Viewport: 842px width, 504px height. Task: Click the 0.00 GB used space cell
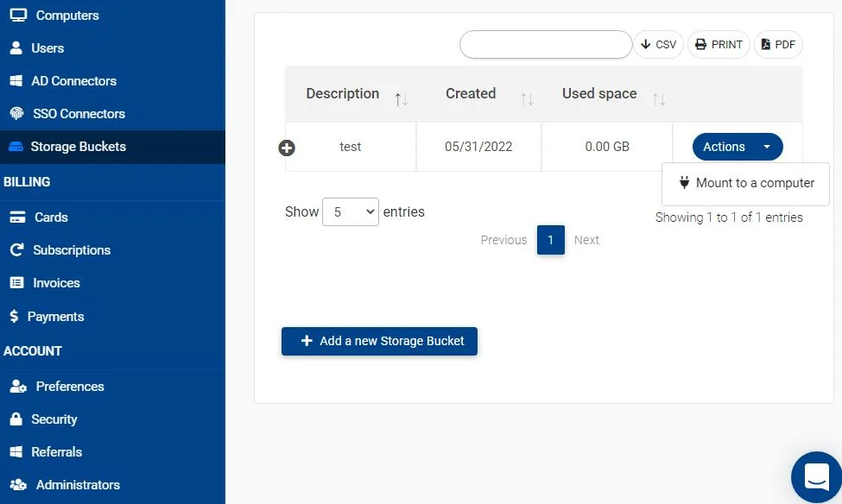pyautogui.click(x=607, y=147)
